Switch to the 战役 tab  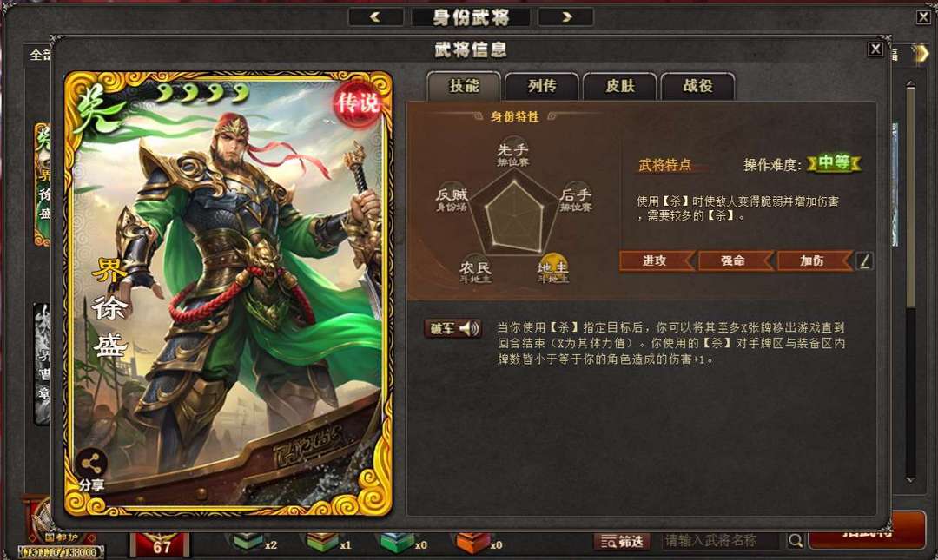pyautogui.click(x=697, y=86)
